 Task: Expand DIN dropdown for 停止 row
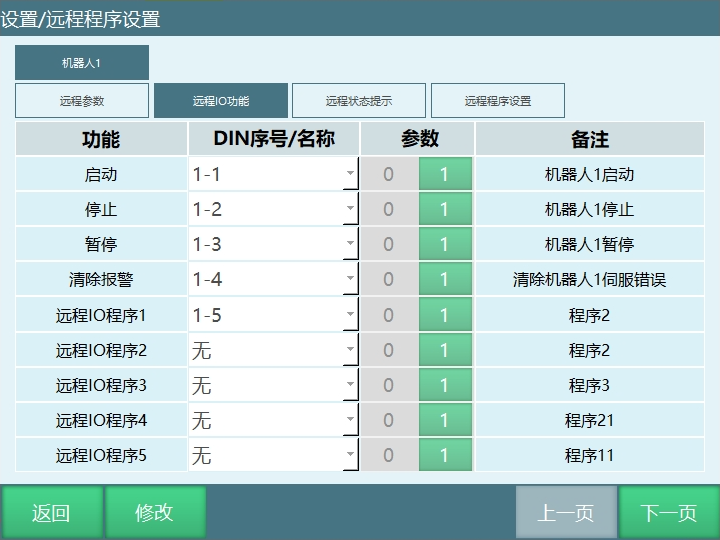pyautogui.click(x=349, y=210)
